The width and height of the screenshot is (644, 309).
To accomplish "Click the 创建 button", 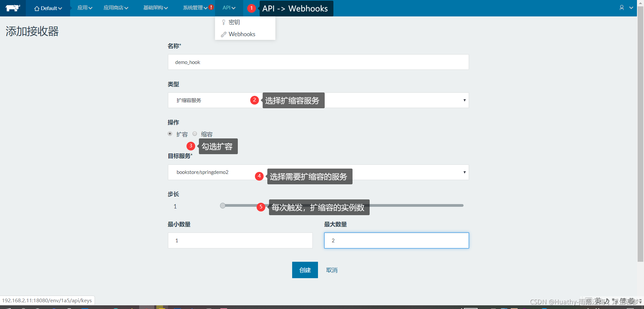I will pos(305,270).
